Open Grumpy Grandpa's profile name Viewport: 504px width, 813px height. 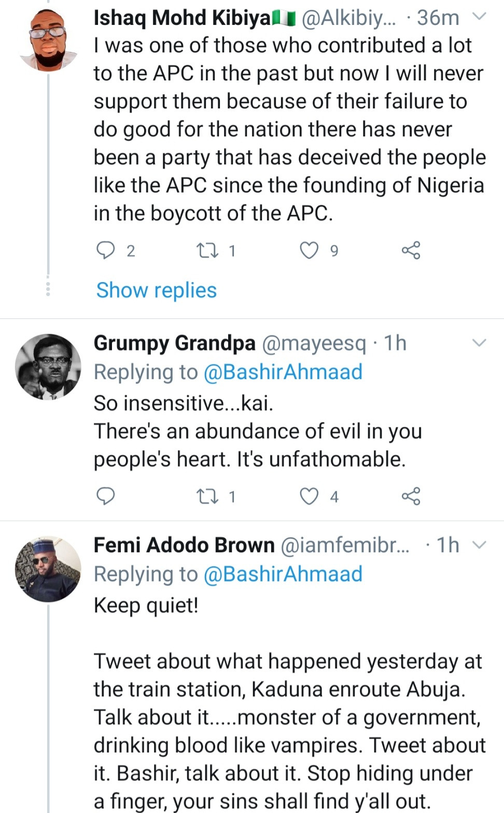tap(174, 343)
